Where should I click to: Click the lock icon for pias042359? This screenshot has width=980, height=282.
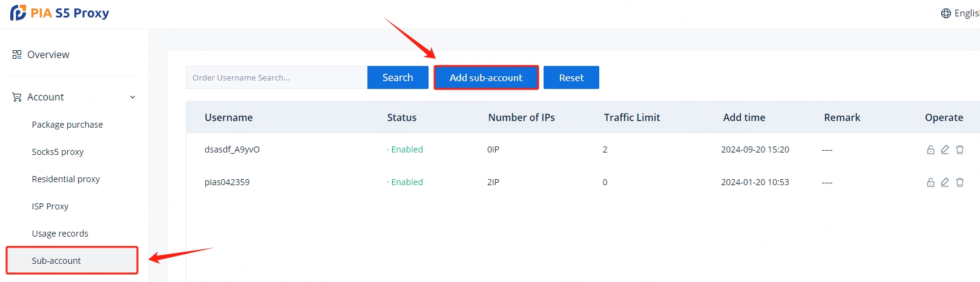[x=930, y=182]
